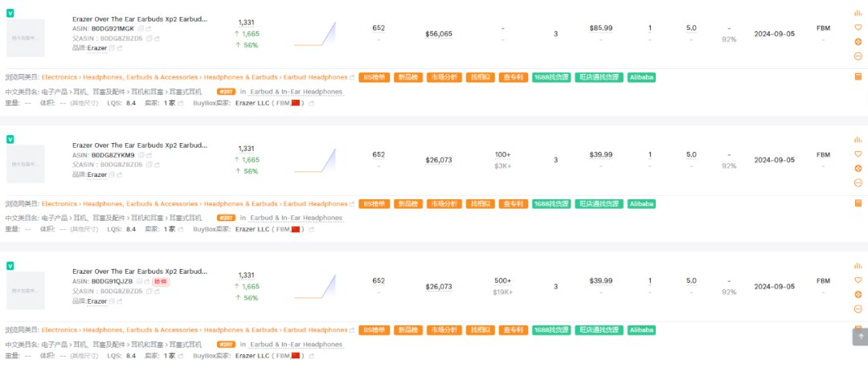Click the back-to-top arrow button
Viewport: 868px width, 368px height.
pyautogui.click(x=860, y=337)
